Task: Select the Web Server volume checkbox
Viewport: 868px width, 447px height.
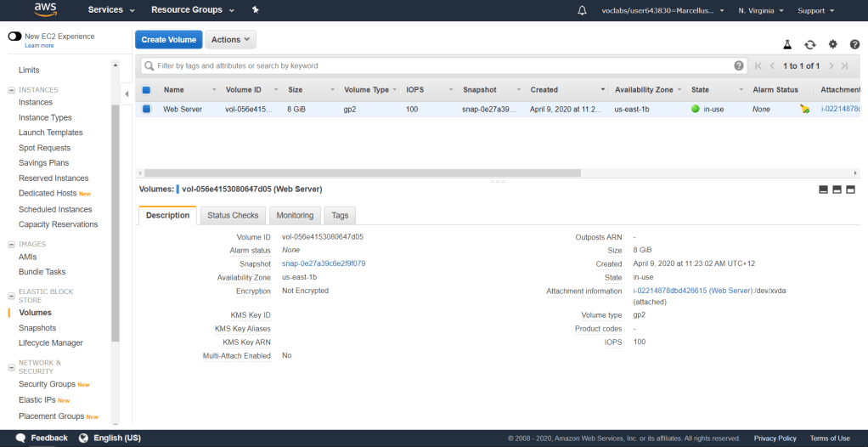Action: point(146,109)
